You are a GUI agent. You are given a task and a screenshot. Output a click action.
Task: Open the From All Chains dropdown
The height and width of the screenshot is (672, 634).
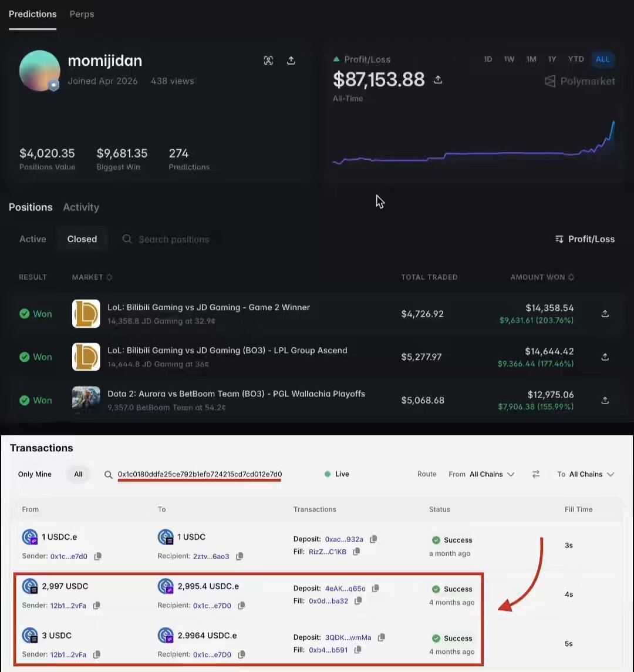(x=481, y=474)
